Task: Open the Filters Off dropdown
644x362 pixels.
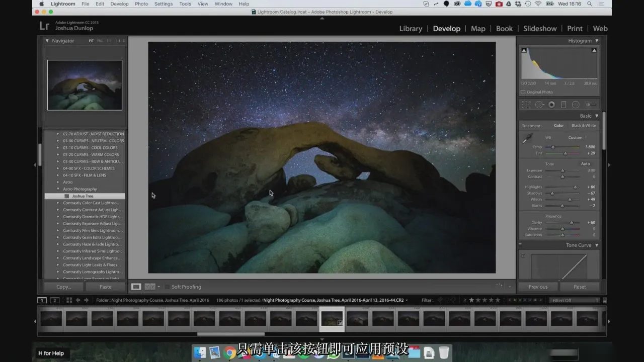Action: coord(575,300)
